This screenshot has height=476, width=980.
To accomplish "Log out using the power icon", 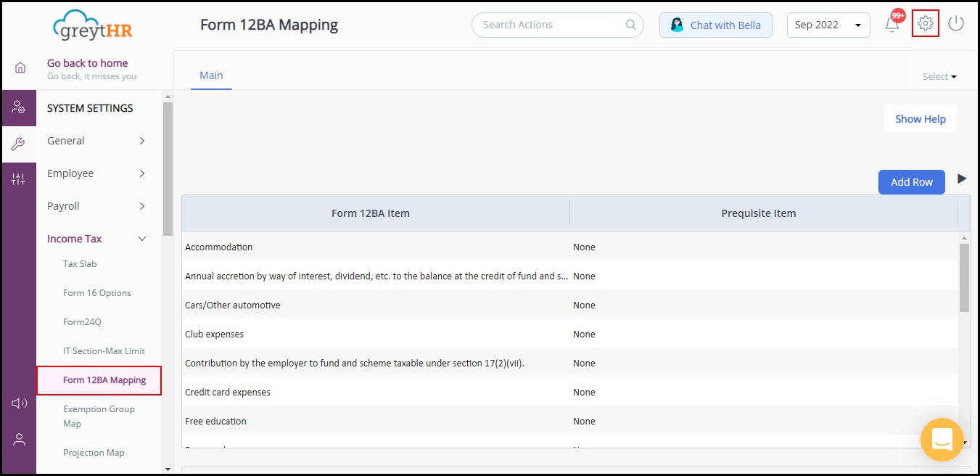I will (x=956, y=23).
